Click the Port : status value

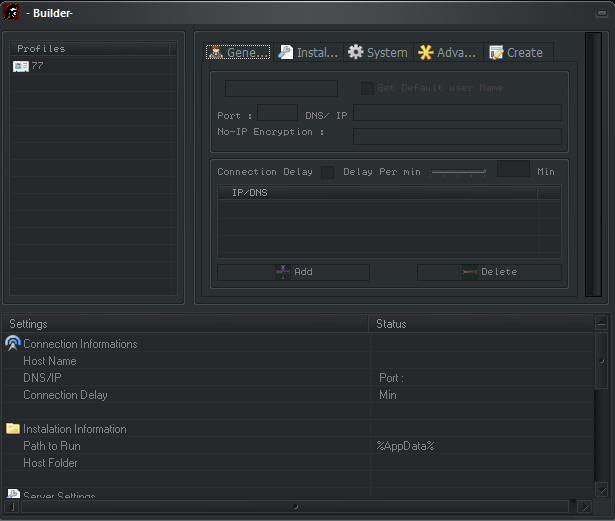click(x=391, y=378)
